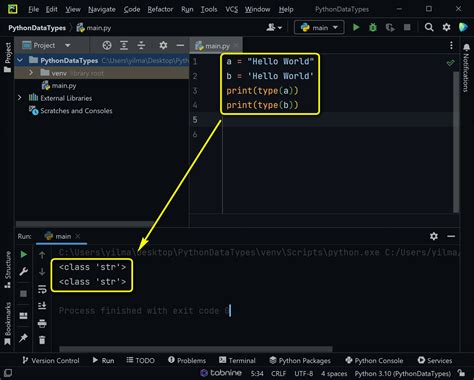
Task: Expand the venv folder
Action: [31, 73]
